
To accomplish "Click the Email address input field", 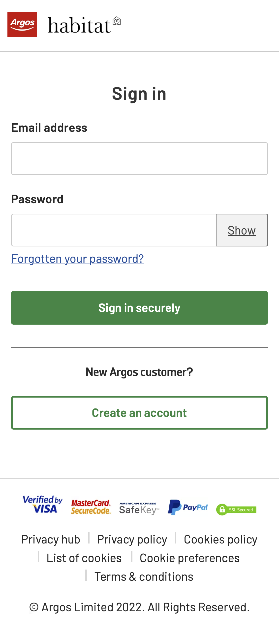I will click(x=139, y=158).
